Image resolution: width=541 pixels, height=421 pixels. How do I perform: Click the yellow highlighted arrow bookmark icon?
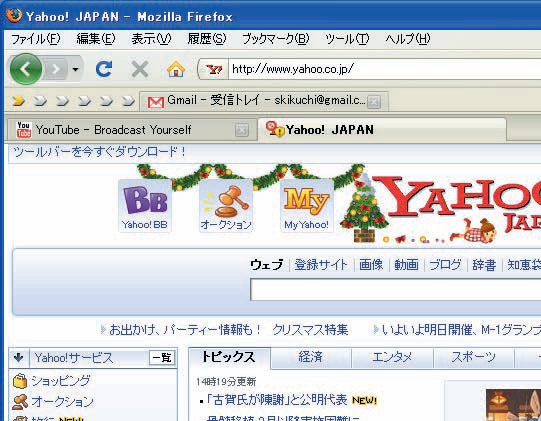tap(19, 100)
